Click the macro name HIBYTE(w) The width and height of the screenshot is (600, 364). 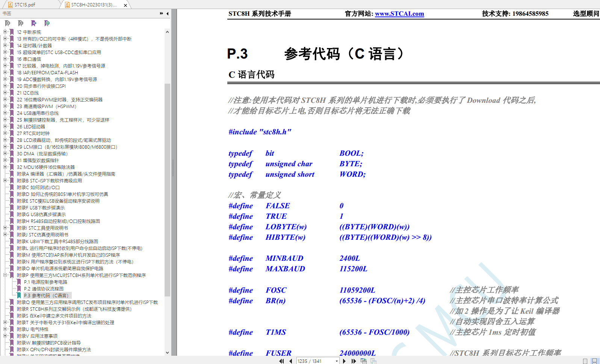(286, 237)
